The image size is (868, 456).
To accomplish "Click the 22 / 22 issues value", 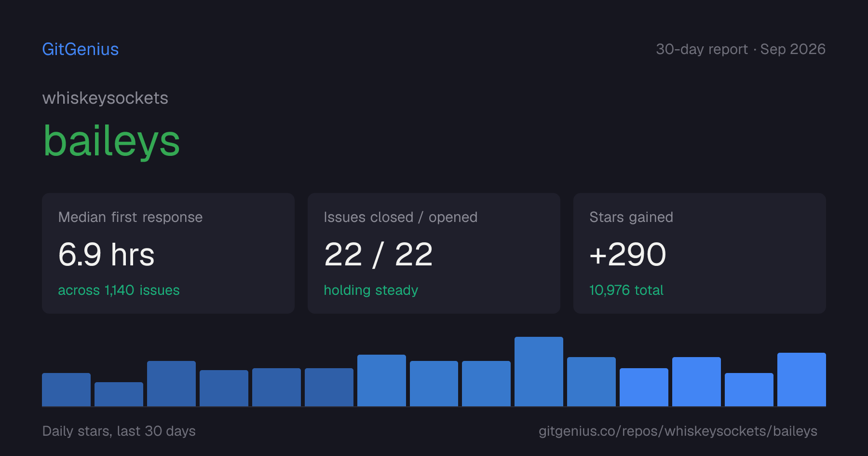I will [x=379, y=254].
